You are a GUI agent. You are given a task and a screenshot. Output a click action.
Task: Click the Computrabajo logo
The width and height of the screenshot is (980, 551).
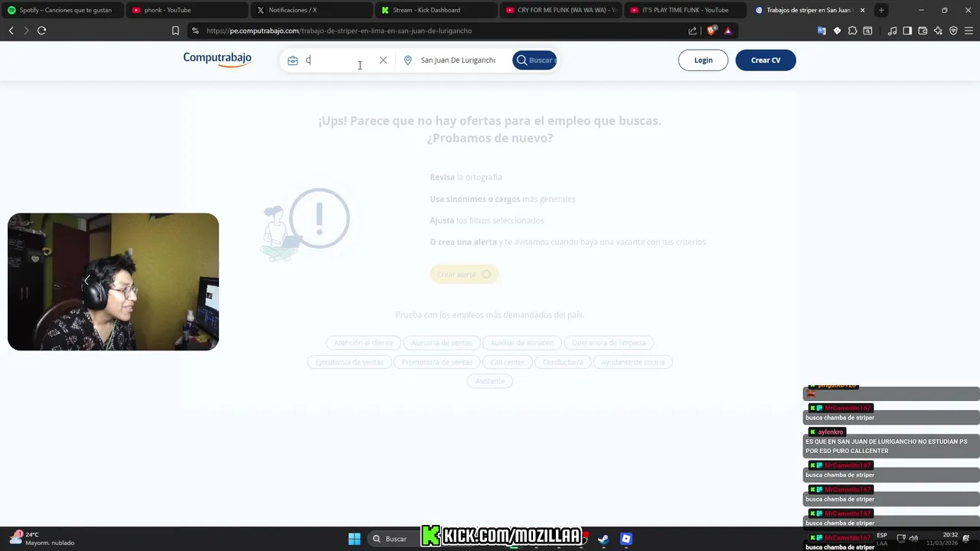pos(217,60)
